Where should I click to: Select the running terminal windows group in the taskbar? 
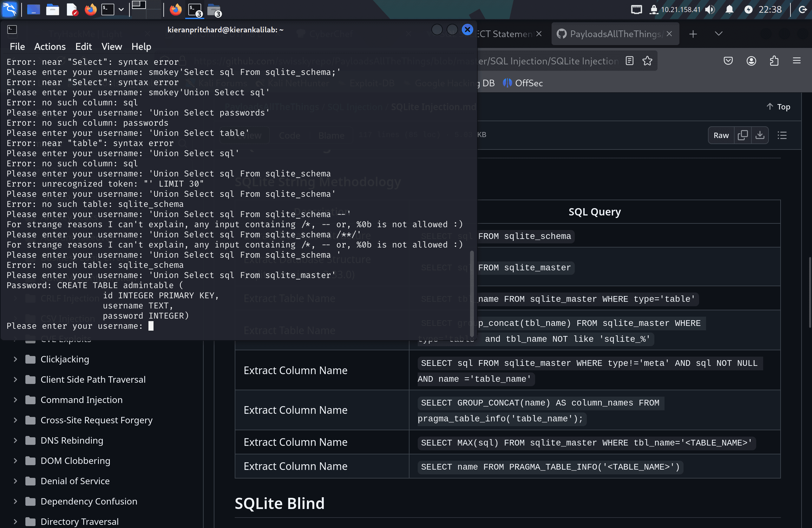[195, 10]
